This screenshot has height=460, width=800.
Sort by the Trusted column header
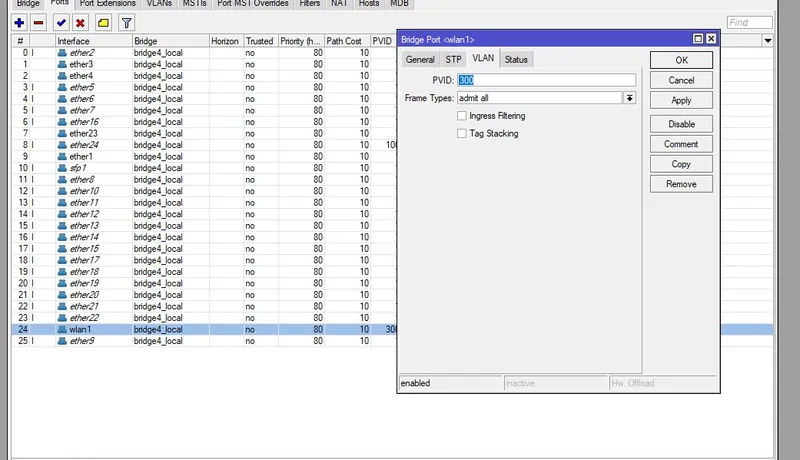[x=261, y=41]
